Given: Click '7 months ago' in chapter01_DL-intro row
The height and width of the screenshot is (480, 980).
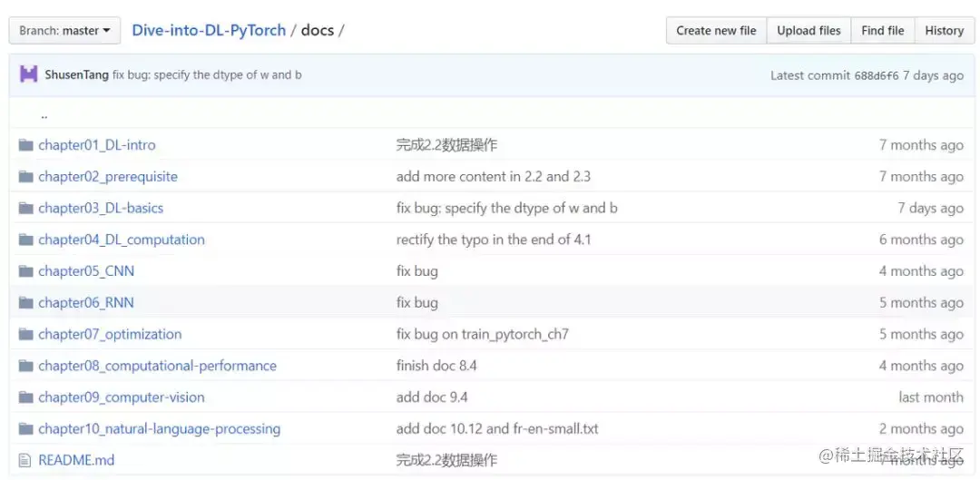Looking at the screenshot, I should click(x=921, y=145).
